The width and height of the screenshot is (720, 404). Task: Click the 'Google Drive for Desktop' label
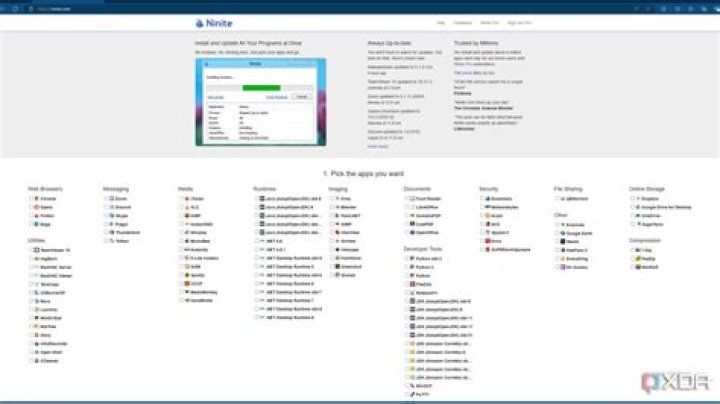point(666,208)
